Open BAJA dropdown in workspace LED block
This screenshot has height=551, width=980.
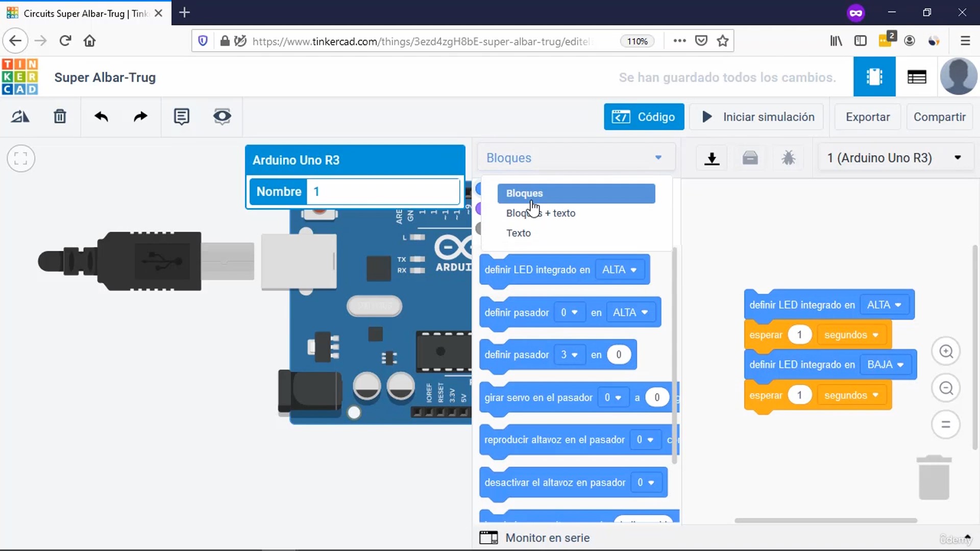[886, 365]
